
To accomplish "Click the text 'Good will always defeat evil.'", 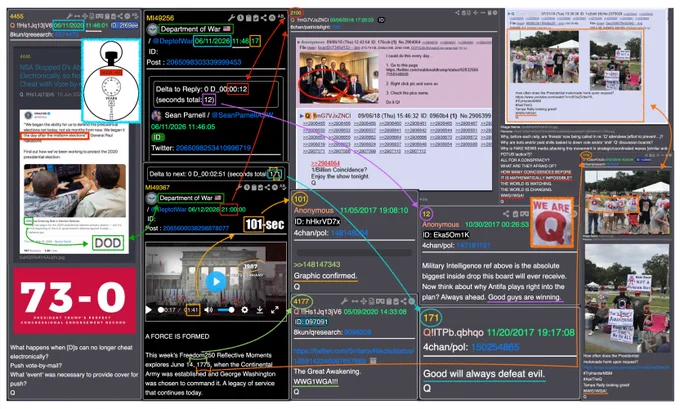I will [x=484, y=374].
